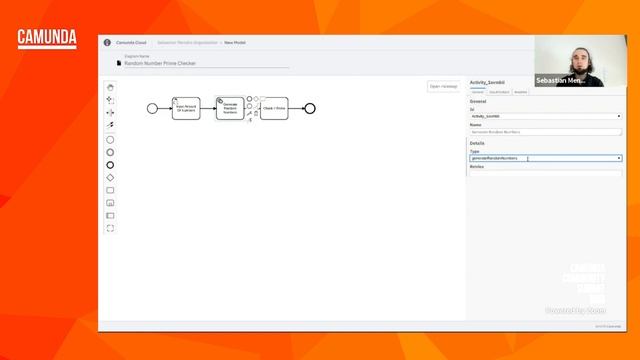Append gateway via context pad

(256, 99)
